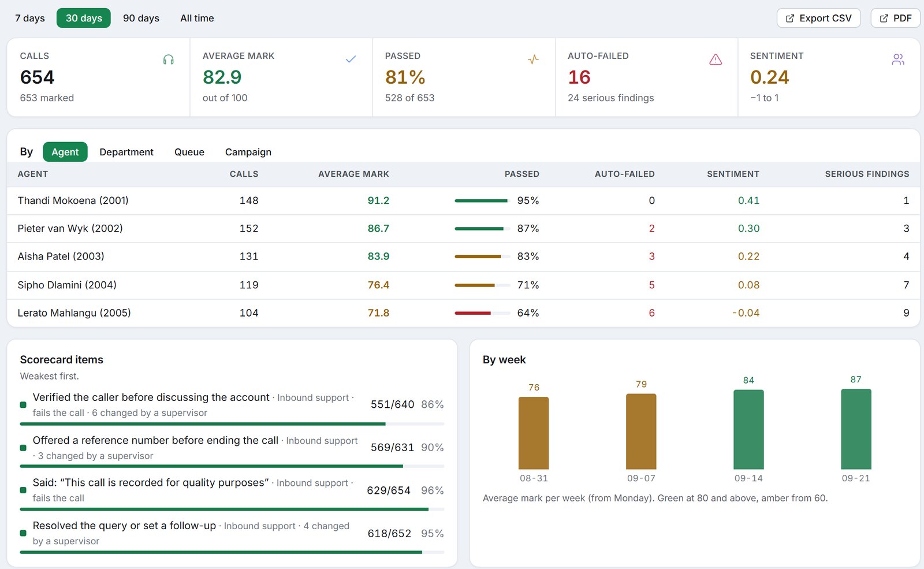924x569 pixels.
Task: Click green marker beside call is recorded item
Action: pyautogui.click(x=23, y=490)
